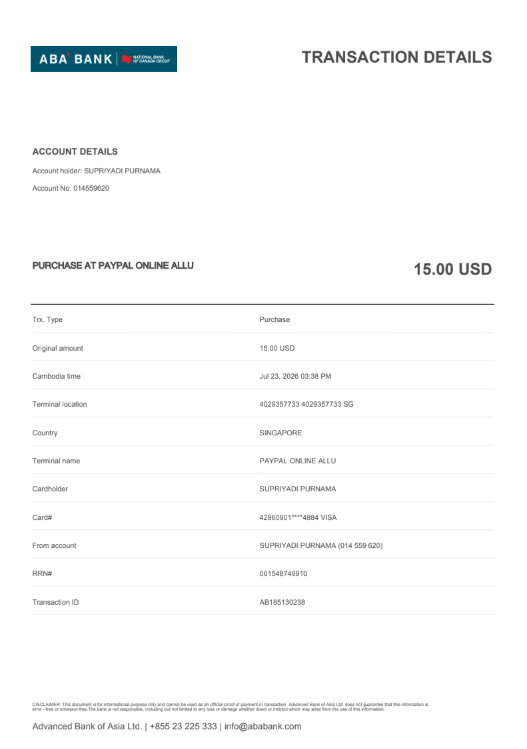Select the Cambodia time date value
527x749 pixels.
[295, 376]
